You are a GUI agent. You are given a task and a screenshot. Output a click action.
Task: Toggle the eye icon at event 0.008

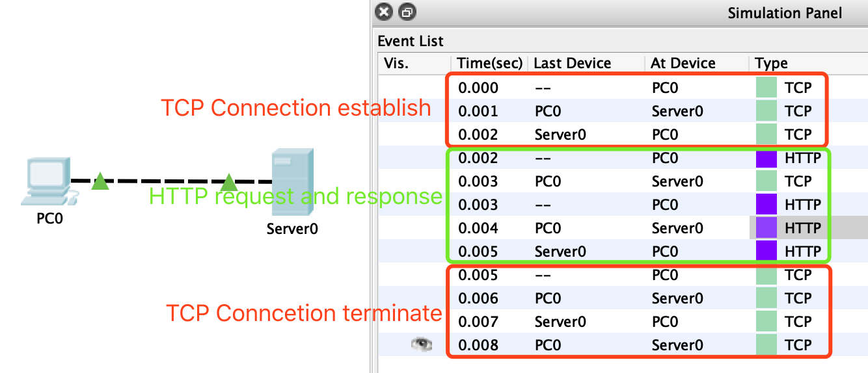(x=421, y=345)
